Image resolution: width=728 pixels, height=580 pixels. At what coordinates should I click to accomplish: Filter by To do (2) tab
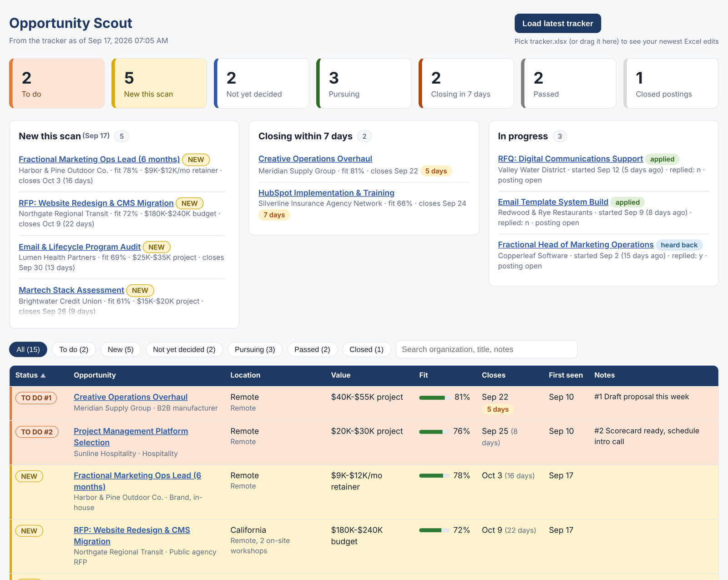[x=74, y=349]
